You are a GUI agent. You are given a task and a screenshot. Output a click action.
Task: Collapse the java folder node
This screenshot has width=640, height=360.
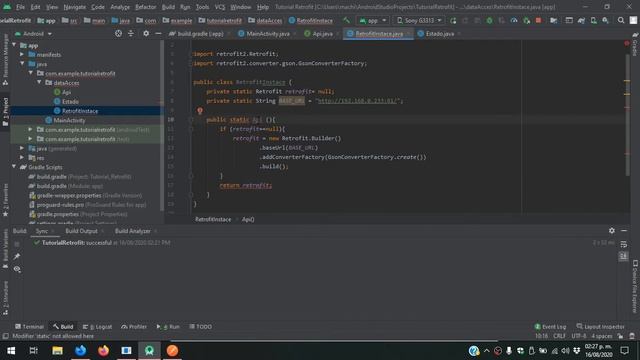(x=22, y=64)
